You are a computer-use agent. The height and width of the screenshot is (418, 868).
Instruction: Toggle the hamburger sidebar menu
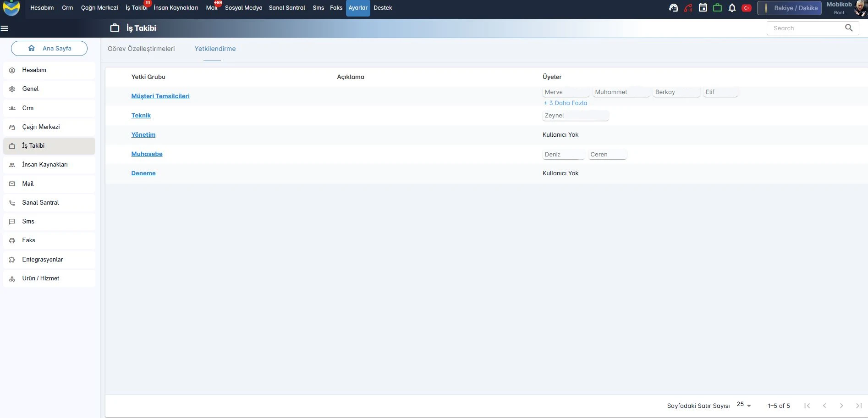tap(5, 28)
